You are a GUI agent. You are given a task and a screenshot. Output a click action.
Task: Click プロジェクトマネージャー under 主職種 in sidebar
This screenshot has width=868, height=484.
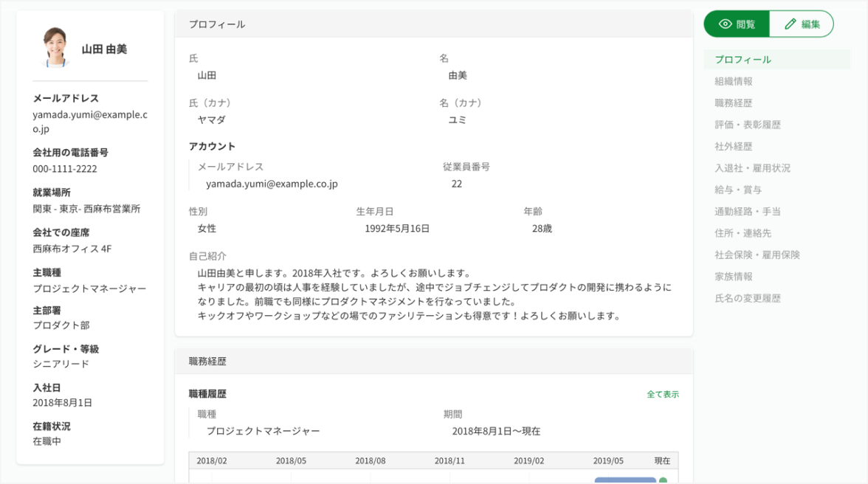(90, 288)
